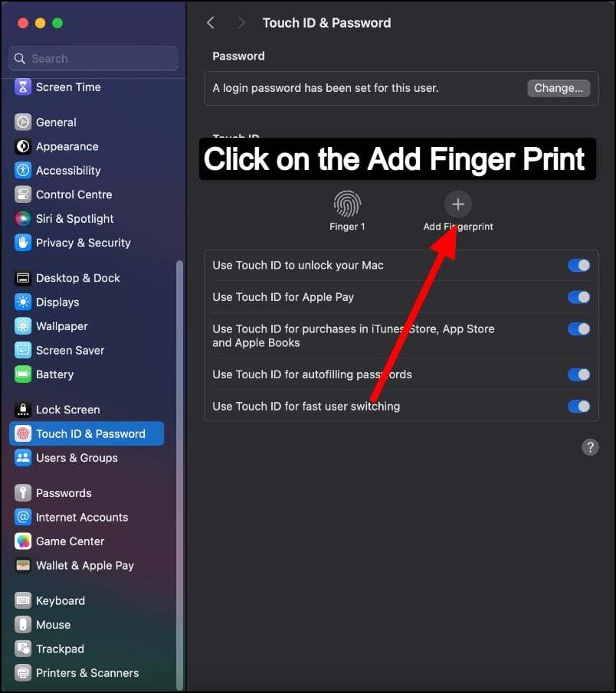
Task: Open the Passwords pane
Action: tap(87, 493)
